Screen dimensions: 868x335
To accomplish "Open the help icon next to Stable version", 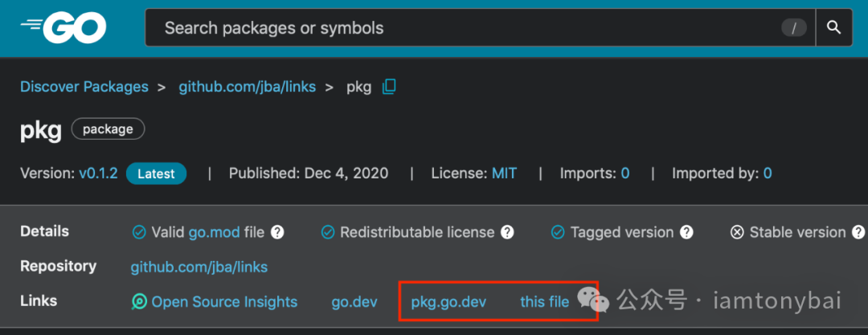I will 858,232.
